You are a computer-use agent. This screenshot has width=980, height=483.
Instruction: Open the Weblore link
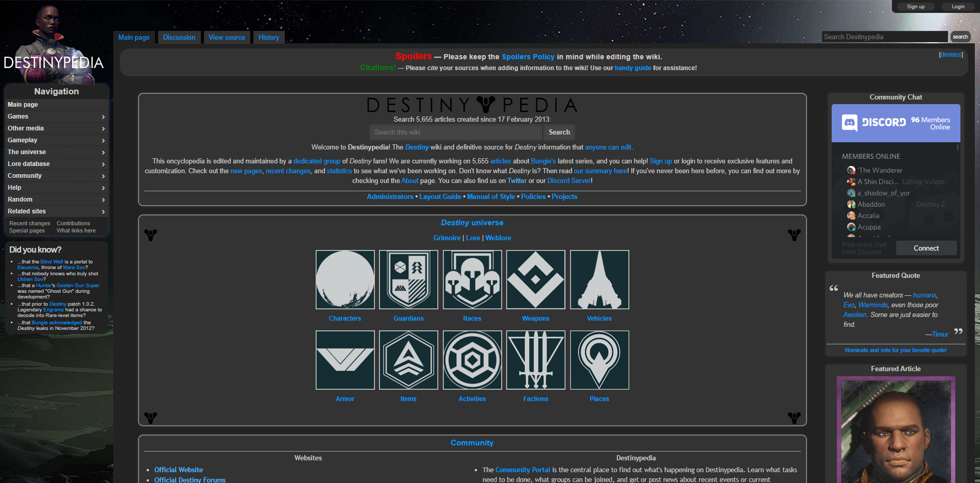(498, 238)
